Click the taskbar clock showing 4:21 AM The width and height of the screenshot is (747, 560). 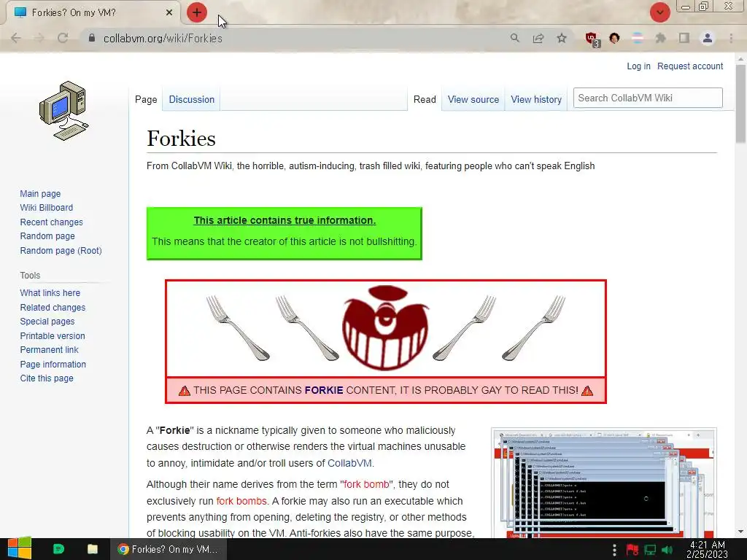707,550
